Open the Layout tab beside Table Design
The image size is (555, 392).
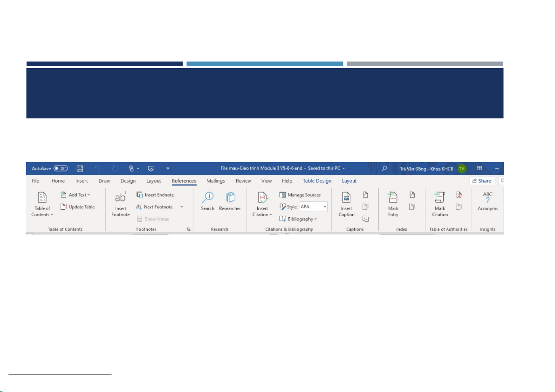point(349,181)
